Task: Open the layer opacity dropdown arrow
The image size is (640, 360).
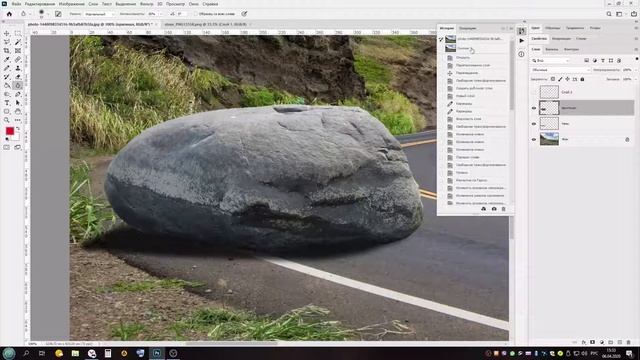Action: [635, 70]
